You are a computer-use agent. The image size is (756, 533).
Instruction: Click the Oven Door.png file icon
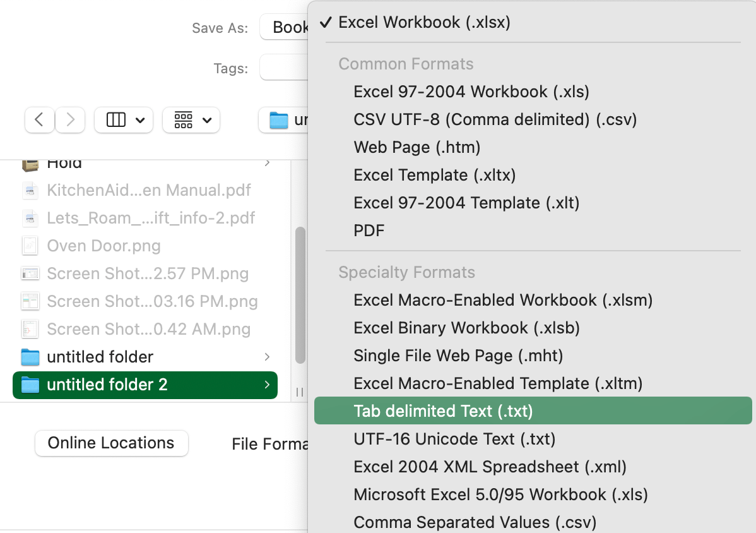pos(30,246)
